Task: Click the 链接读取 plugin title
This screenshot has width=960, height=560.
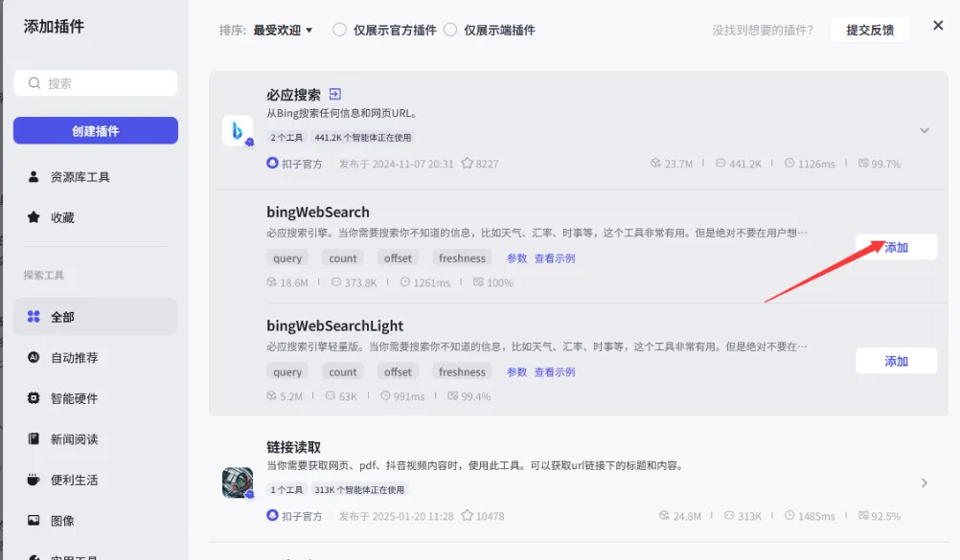Action: pos(293,447)
